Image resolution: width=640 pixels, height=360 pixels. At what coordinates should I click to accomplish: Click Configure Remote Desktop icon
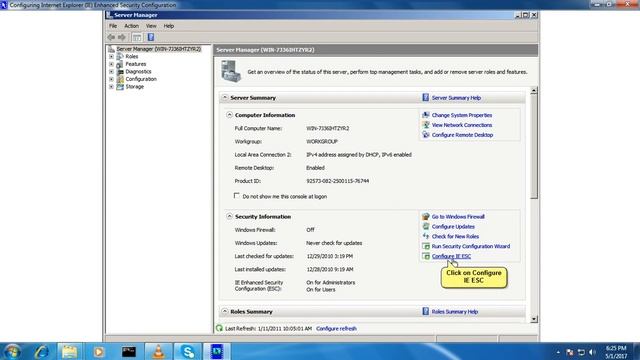426,135
